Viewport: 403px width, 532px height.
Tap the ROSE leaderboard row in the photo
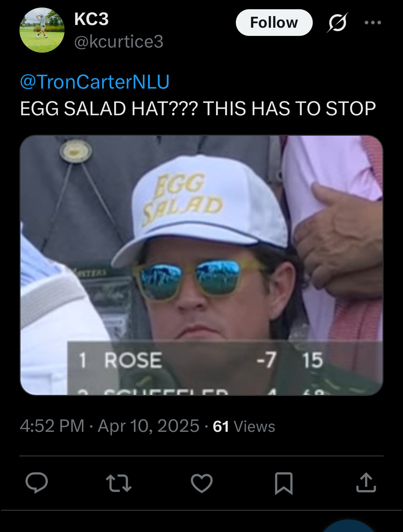coord(202,360)
